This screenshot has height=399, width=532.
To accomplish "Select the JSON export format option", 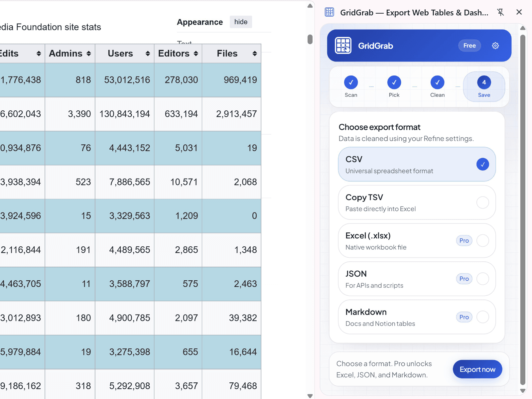I will click(417, 279).
